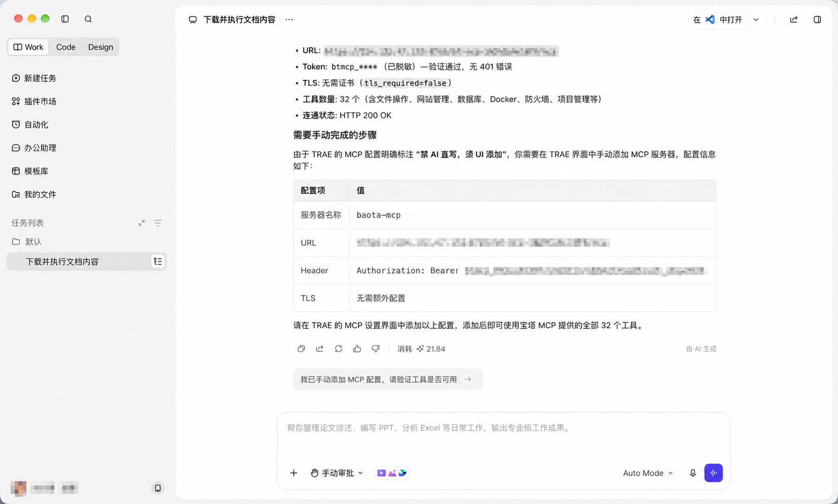Open the more options ellipsis beside title

[289, 20]
